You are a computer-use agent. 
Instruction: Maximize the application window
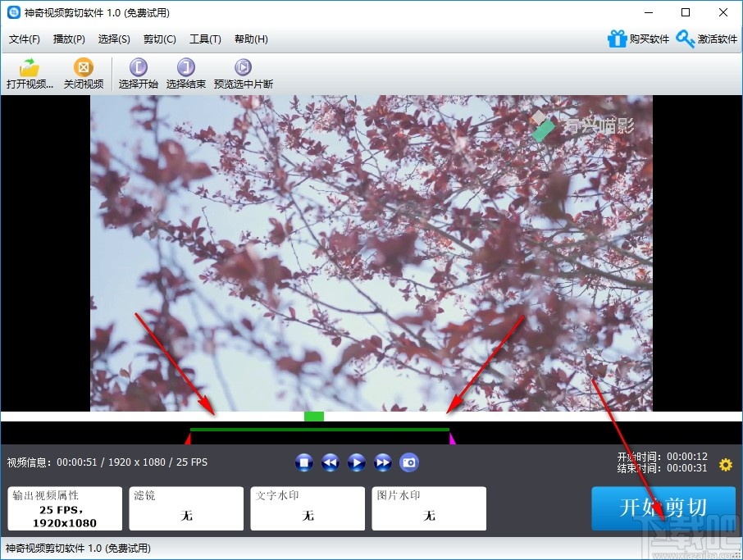pyautogui.click(x=686, y=13)
